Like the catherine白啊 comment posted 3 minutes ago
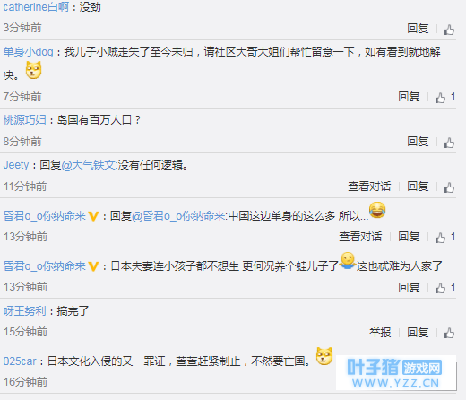This screenshot has height=400, width=466. click(x=449, y=29)
